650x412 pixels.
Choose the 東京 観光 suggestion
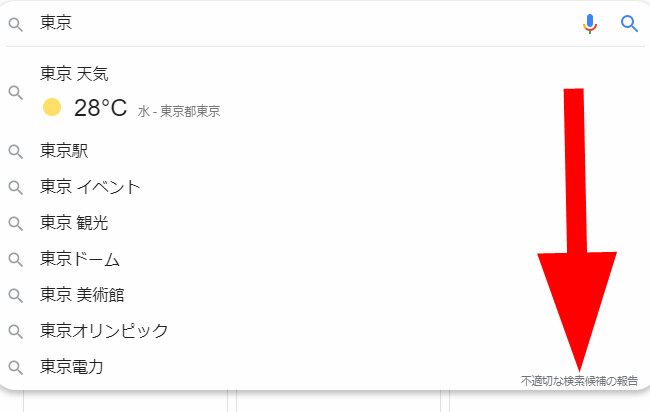coord(74,223)
